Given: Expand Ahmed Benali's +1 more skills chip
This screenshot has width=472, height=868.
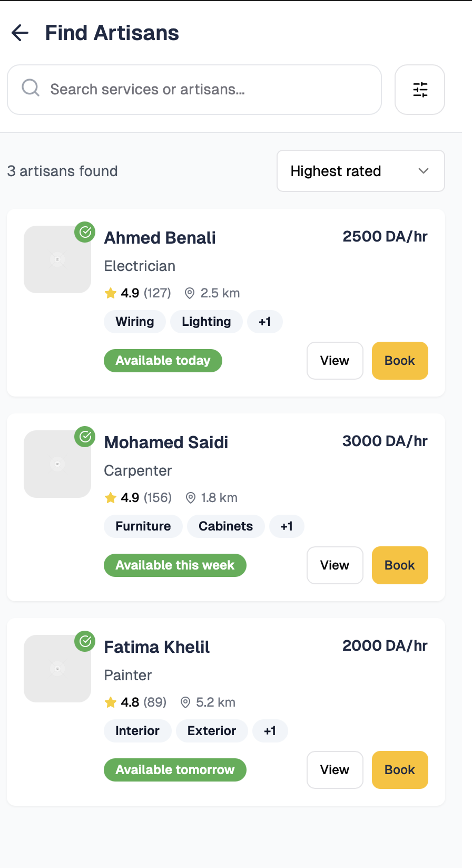Looking at the screenshot, I should pos(265,322).
